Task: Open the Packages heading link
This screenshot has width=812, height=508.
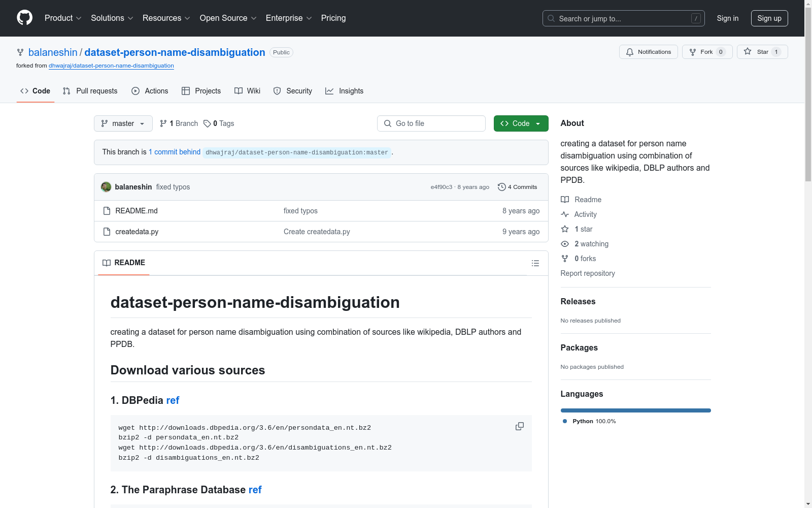Action: coord(579,347)
